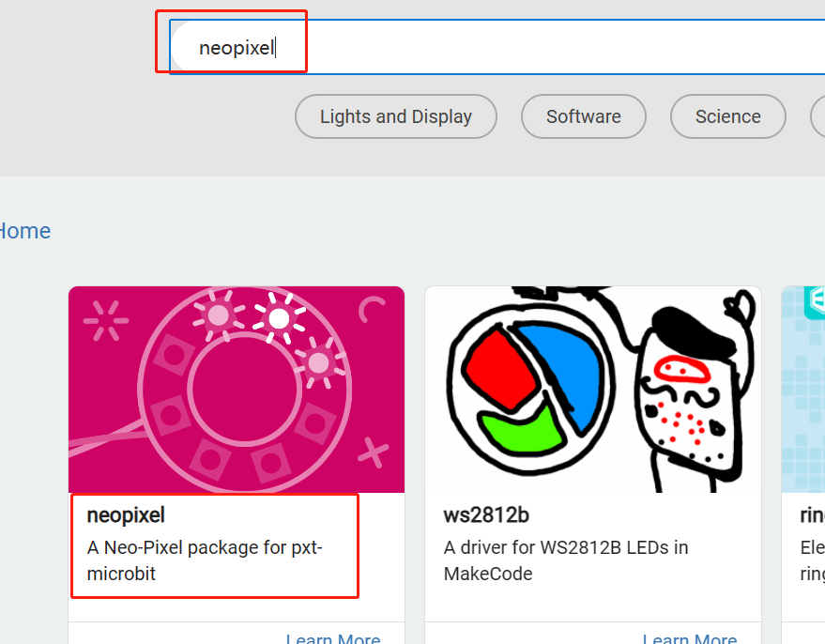Click the extension search field containing "neopixel"
The image size is (825, 644).
pos(497,47)
